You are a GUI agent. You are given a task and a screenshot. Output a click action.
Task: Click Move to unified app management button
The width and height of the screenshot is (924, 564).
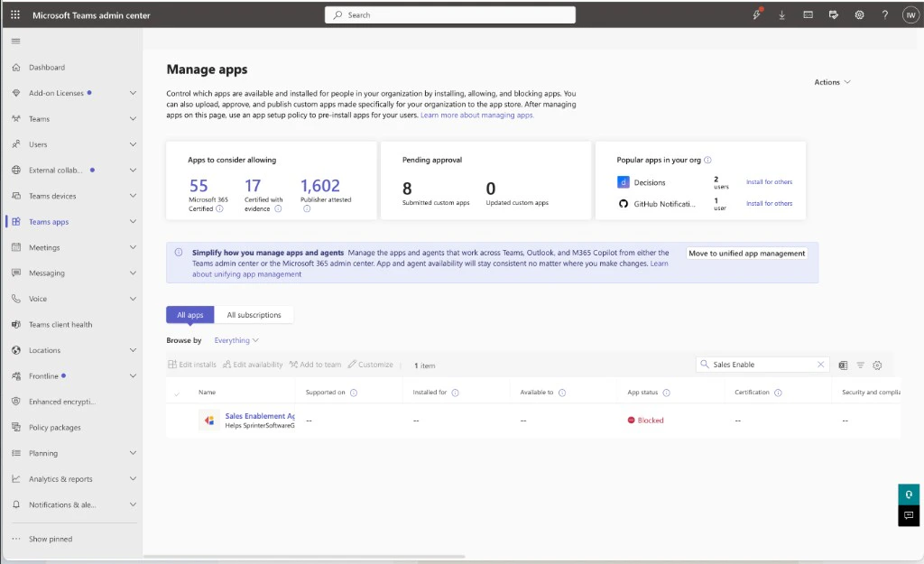(746, 254)
